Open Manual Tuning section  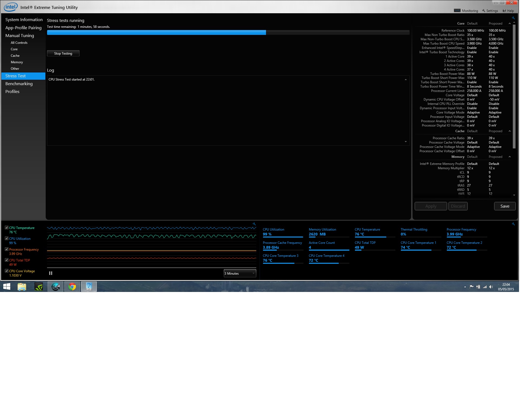tap(20, 36)
